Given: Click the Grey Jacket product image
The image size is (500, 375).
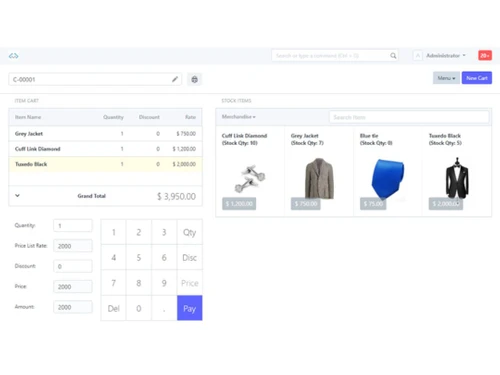Looking at the screenshot, I should point(319,178).
